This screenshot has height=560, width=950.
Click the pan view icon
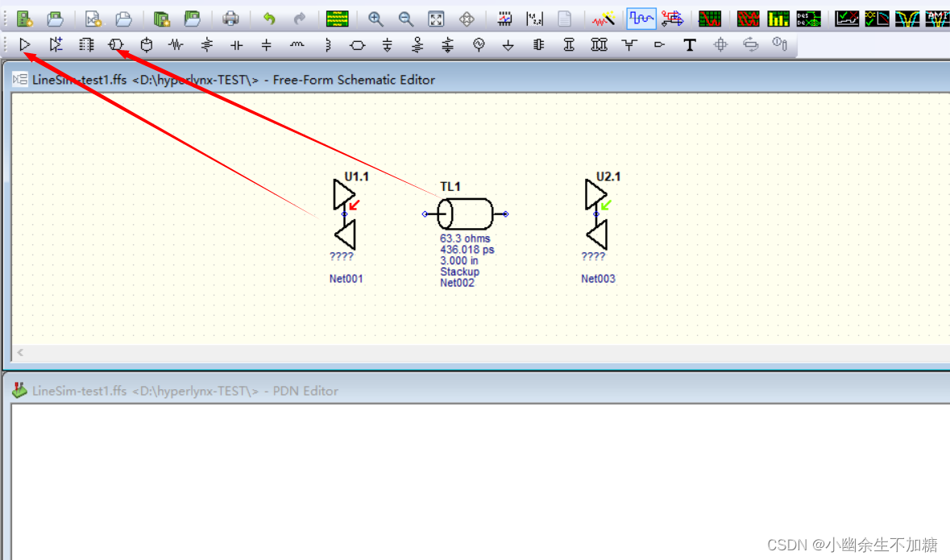[x=467, y=19]
